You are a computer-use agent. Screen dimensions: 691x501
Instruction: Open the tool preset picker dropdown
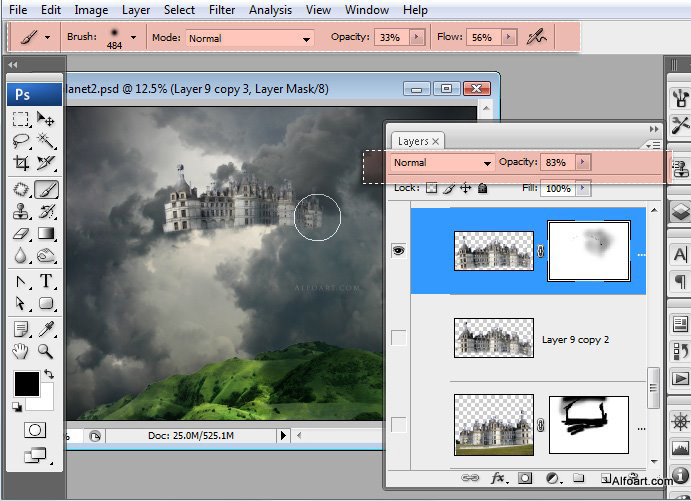point(48,37)
